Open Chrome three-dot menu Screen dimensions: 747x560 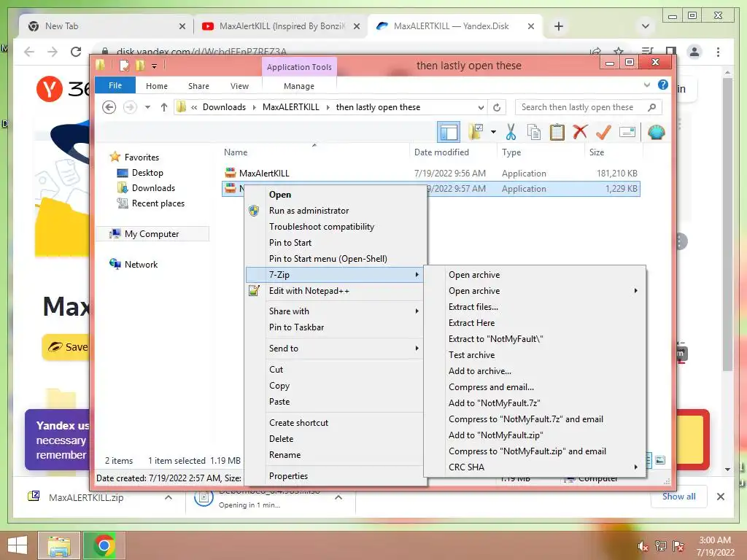(718, 52)
